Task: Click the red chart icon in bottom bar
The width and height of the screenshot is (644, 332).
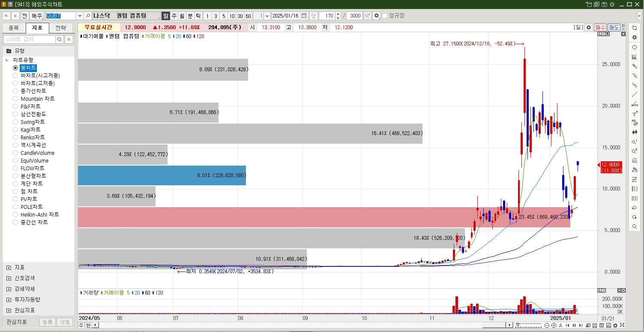Action: pos(608,325)
